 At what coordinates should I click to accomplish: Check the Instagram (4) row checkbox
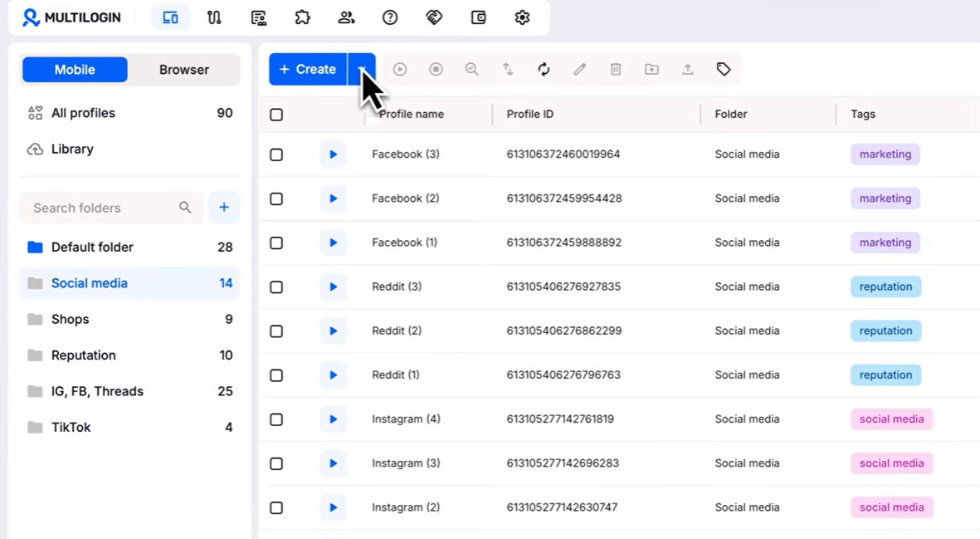[276, 419]
